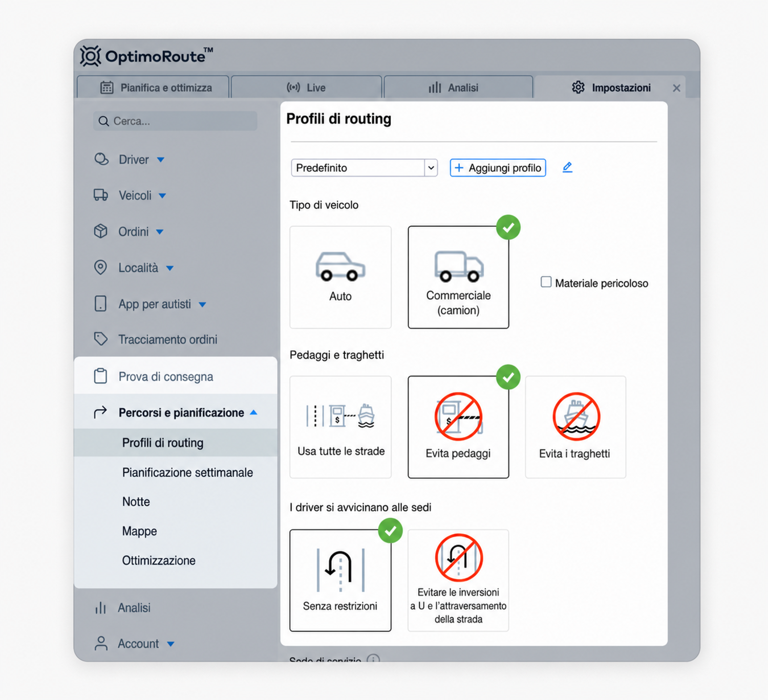
Task: Click the info icon beside Sede di servizio
Action: [374, 659]
